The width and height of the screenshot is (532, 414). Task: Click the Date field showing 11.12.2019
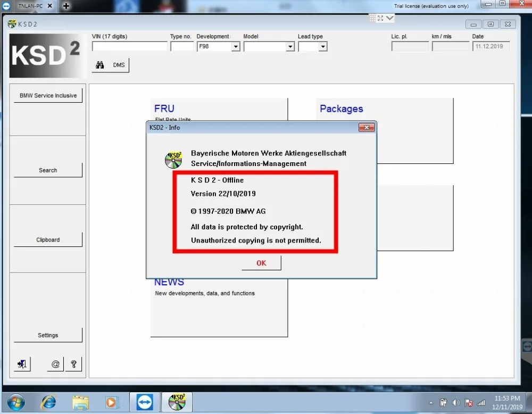click(491, 46)
